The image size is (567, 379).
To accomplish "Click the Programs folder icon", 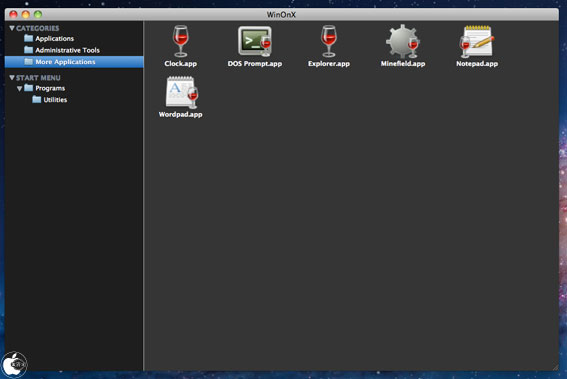I will (x=29, y=88).
